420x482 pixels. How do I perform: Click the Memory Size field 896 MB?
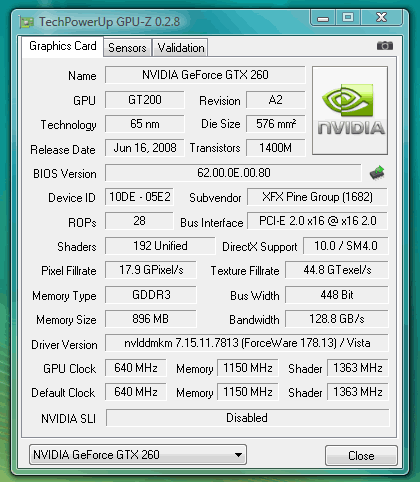click(x=151, y=319)
